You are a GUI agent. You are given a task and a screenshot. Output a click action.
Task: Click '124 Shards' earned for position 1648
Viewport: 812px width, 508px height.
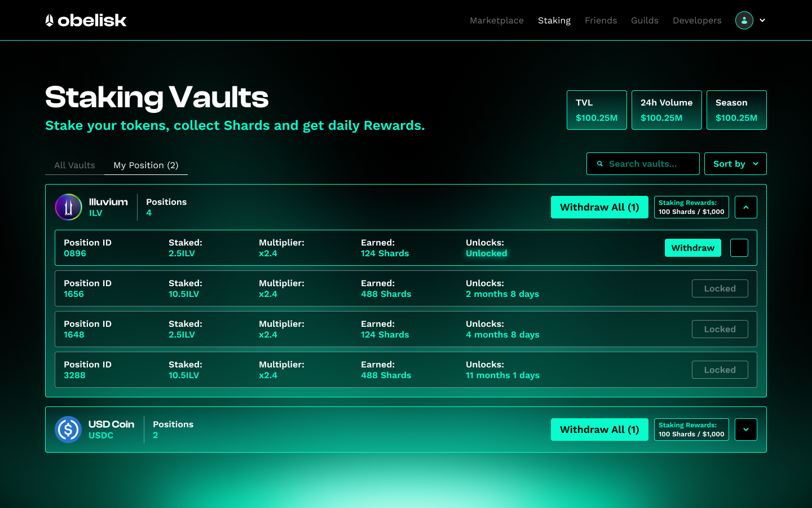pos(385,335)
